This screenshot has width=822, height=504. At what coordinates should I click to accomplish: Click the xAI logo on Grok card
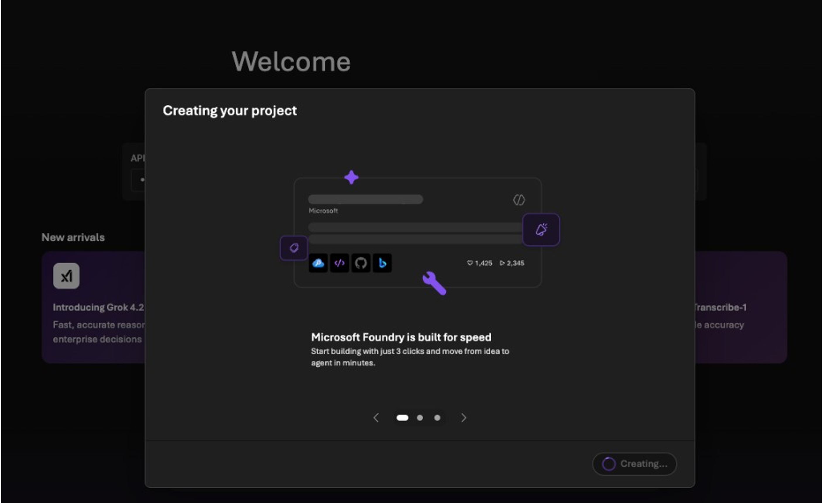(66, 276)
